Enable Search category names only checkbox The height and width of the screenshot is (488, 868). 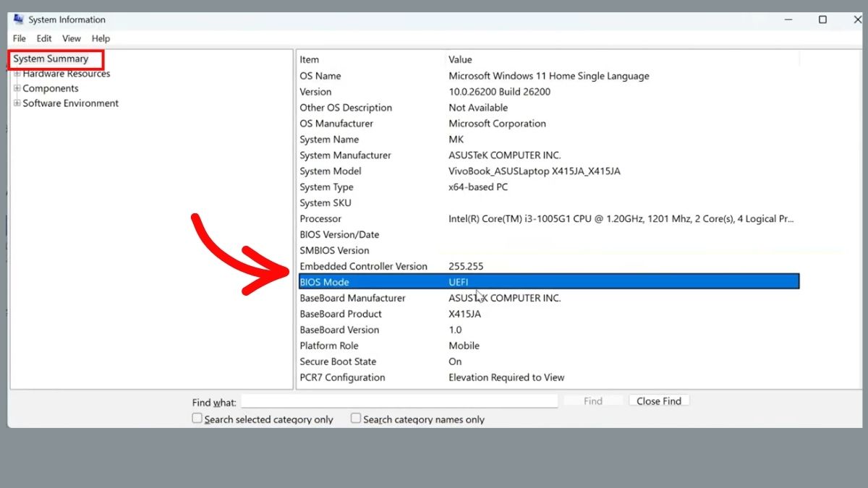point(356,418)
